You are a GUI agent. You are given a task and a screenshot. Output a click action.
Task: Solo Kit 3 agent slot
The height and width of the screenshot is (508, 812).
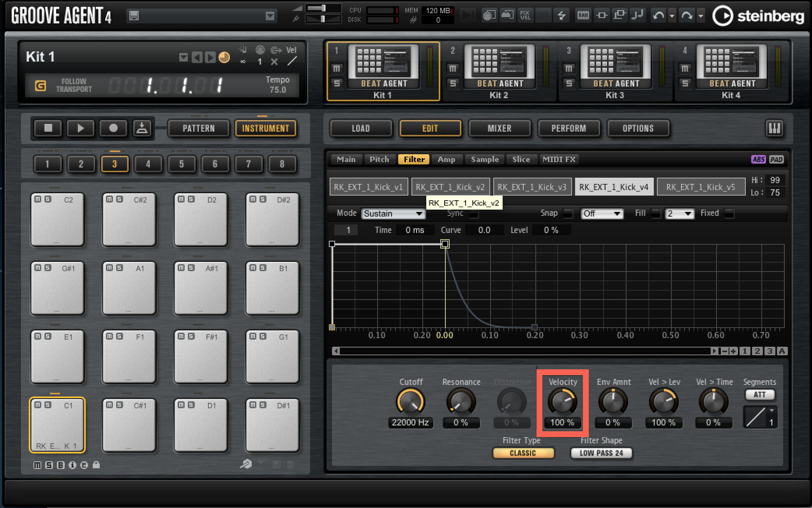tap(568, 83)
